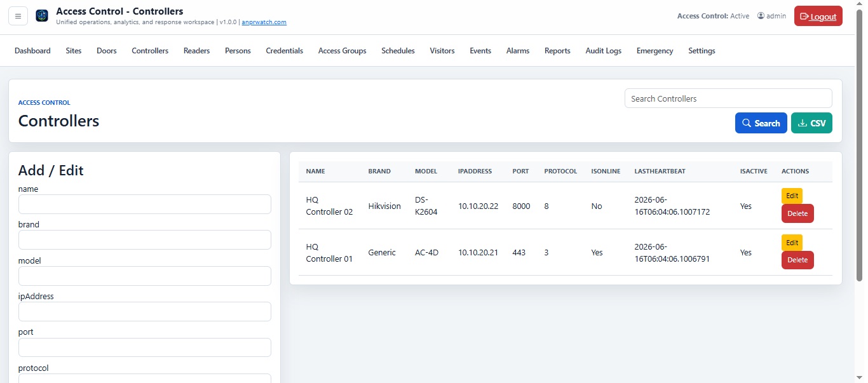
Task: Click the NAME column header
Action: 315,171
